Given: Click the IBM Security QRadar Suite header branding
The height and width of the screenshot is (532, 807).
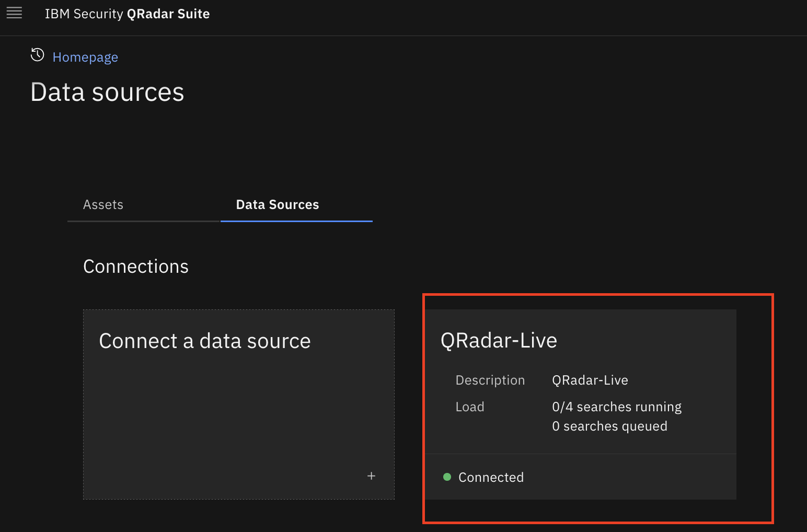Looking at the screenshot, I should click(127, 14).
